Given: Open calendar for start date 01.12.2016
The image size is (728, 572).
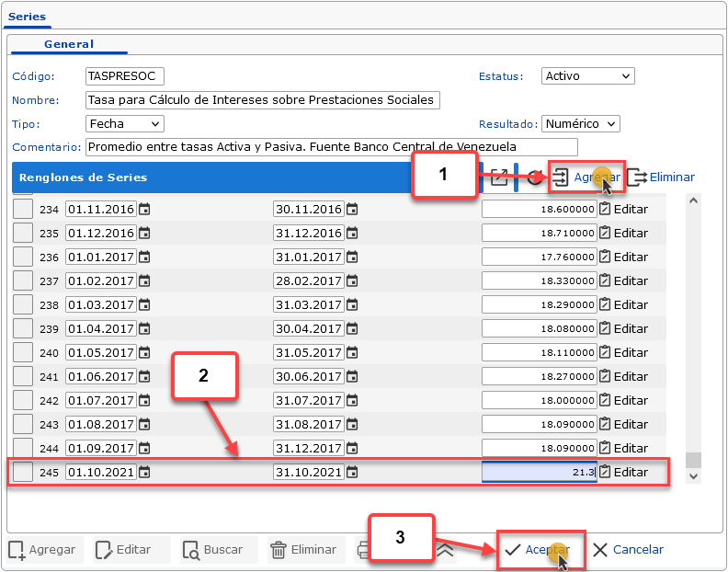Looking at the screenshot, I should 145,234.
